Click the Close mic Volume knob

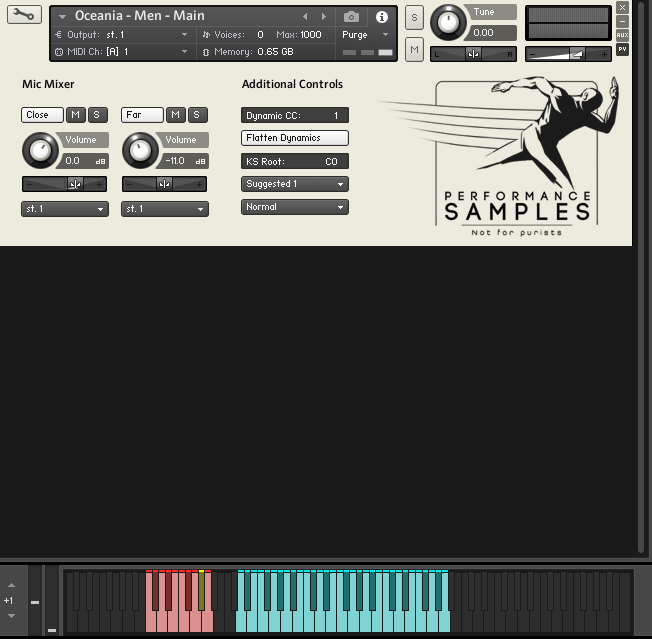coord(40,150)
